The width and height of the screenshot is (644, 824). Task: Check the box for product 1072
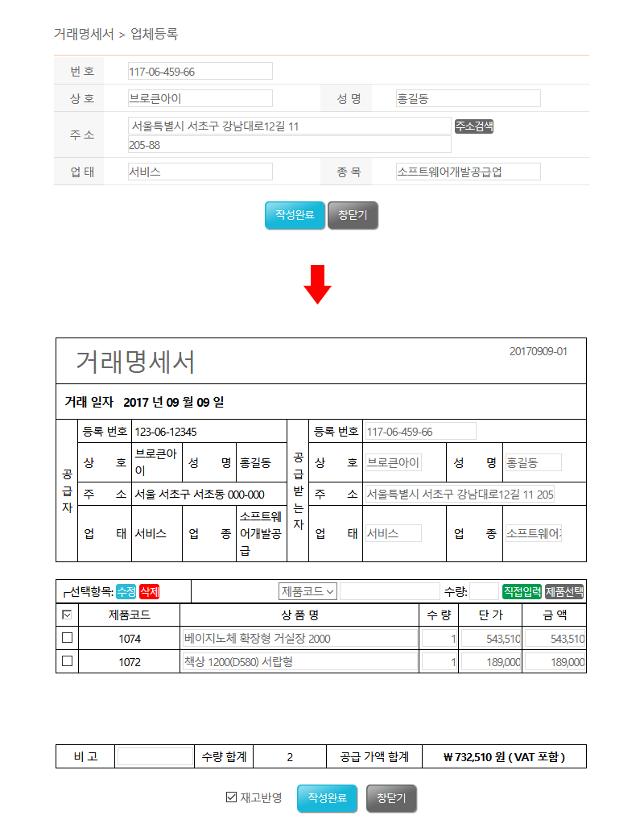point(68,661)
